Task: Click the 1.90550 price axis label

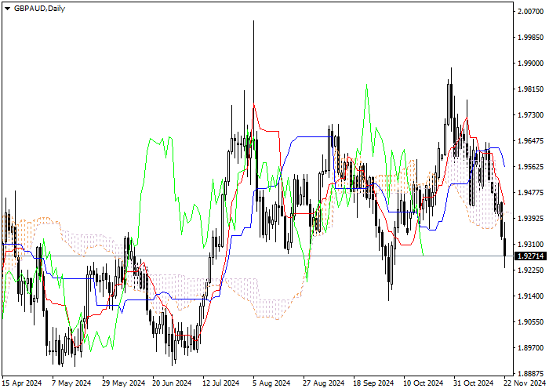Action: click(530, 322)
